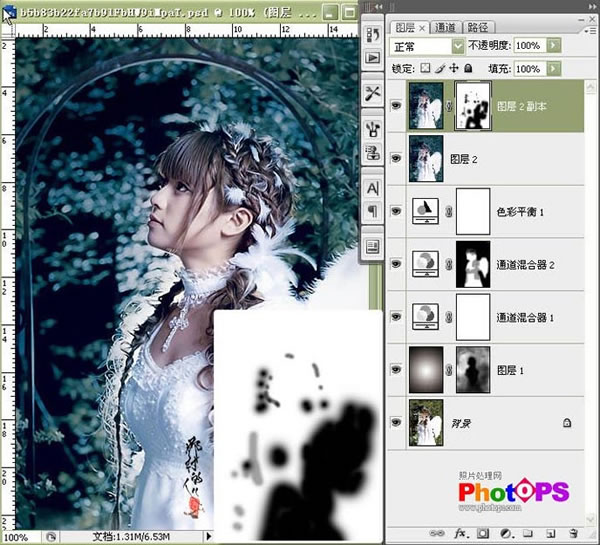Click the Channel Mixer adjustment icon on 通道混合器 2
The image size is (600, 545).
coord(425,264)
